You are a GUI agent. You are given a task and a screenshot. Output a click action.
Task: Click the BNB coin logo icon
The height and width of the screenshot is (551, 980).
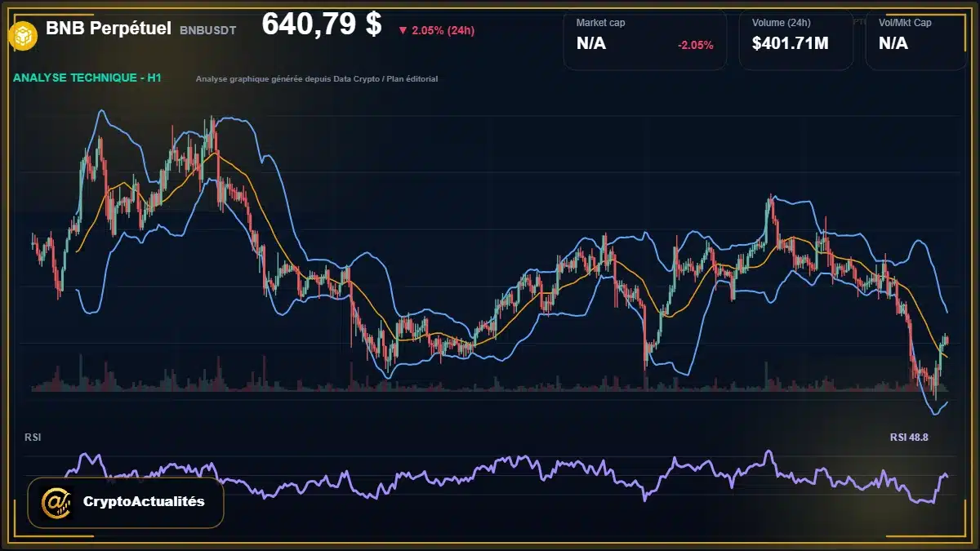(x=22, y=36)
